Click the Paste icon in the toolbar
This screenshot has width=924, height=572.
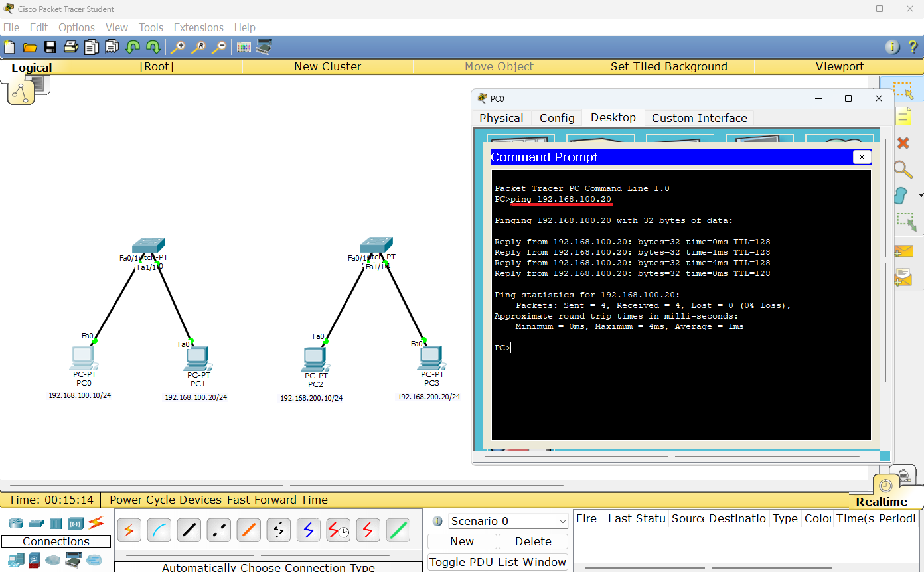tap(112, 47)
